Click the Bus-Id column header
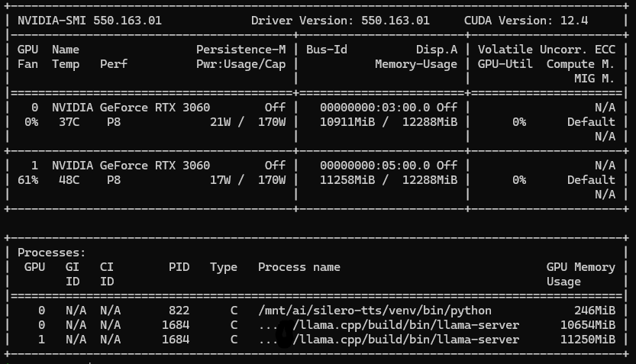The height and width of the screenshot is (364, 636). (327, 50)
